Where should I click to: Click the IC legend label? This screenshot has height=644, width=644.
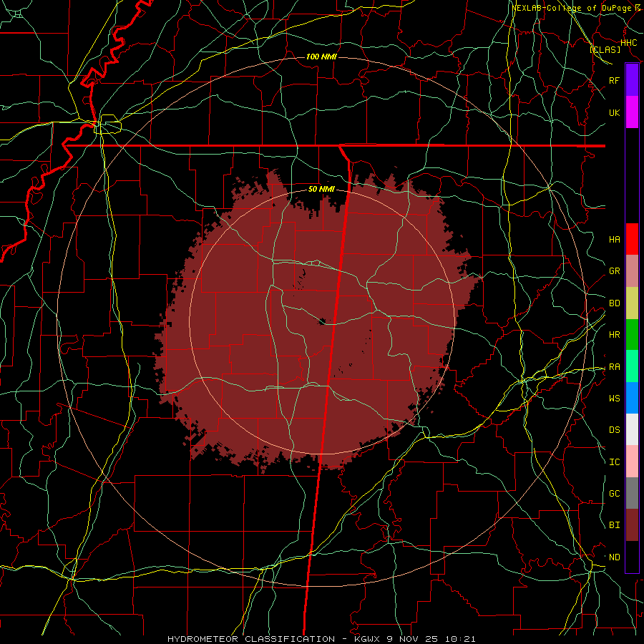point(615,462)
